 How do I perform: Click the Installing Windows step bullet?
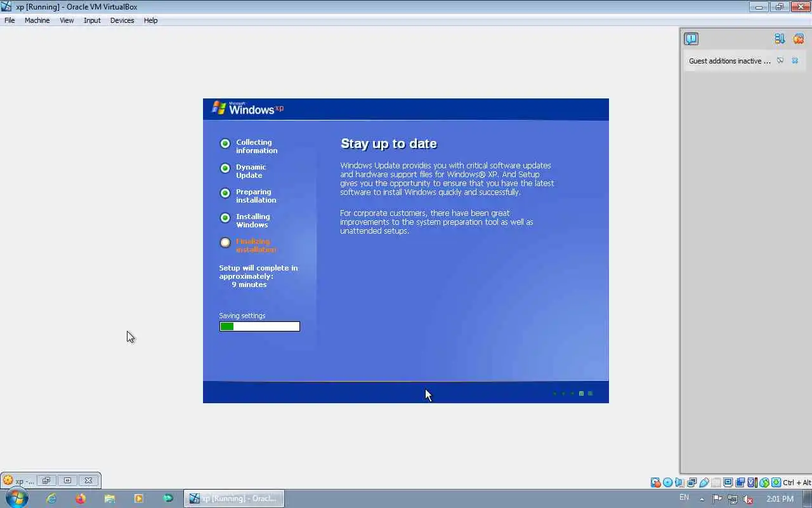[x=225, y=218]
